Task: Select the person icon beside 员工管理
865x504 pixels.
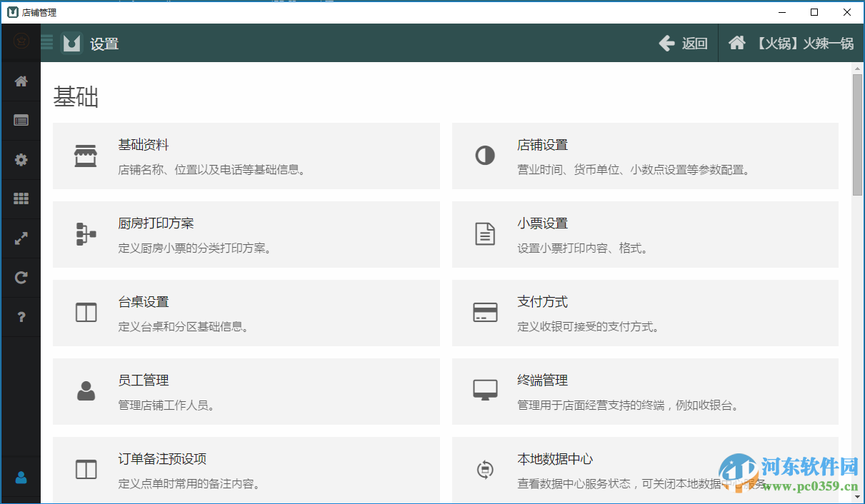Action: 86,391
